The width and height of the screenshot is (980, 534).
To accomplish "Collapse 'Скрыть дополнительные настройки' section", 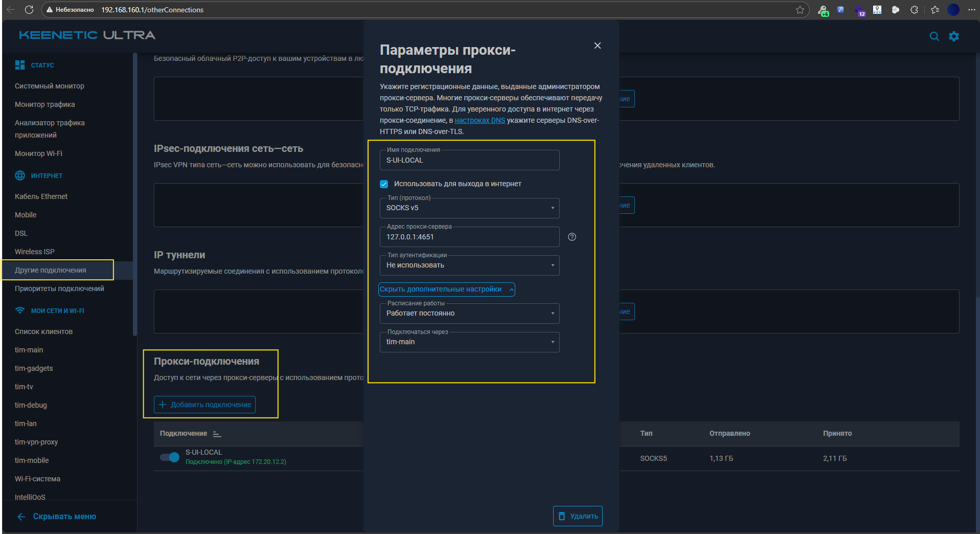I will [446, 290].
